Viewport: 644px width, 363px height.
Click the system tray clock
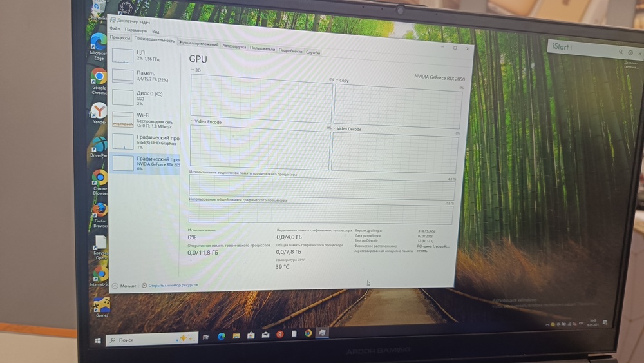click(x=592, y=322)
